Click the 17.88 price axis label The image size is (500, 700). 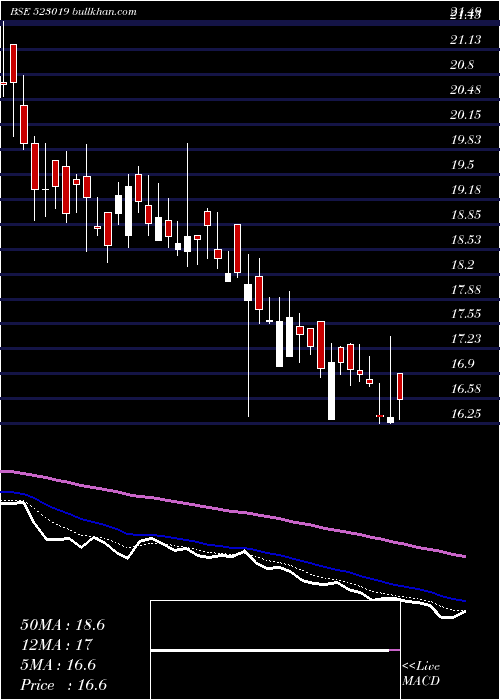(x=466, y=290)
